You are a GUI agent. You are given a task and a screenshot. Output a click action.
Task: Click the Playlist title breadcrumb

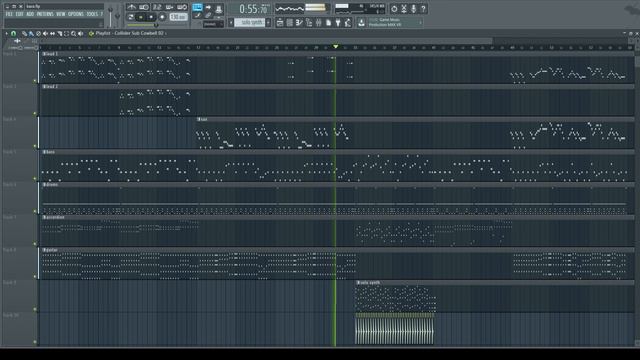point(130,33)
